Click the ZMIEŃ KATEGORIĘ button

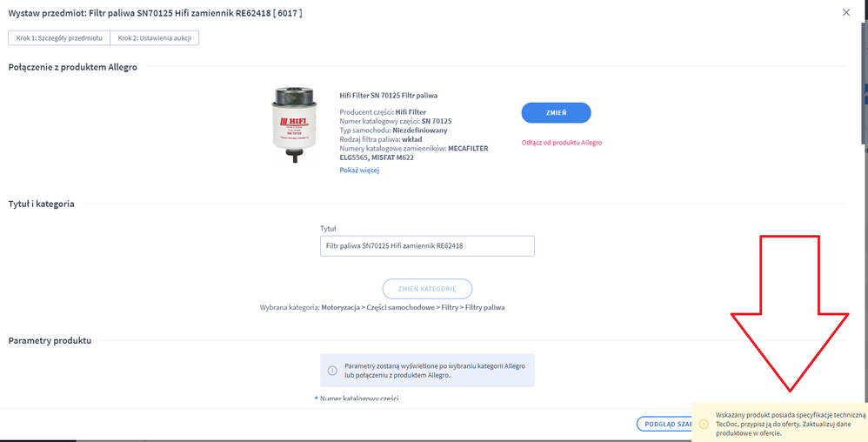(x=427, y=289)
